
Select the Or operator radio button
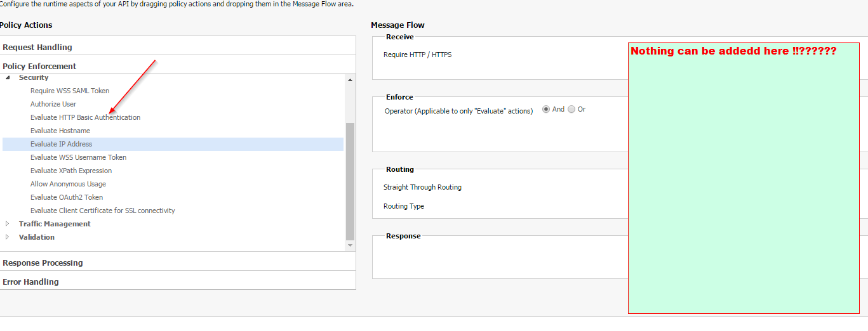point(571,109)
